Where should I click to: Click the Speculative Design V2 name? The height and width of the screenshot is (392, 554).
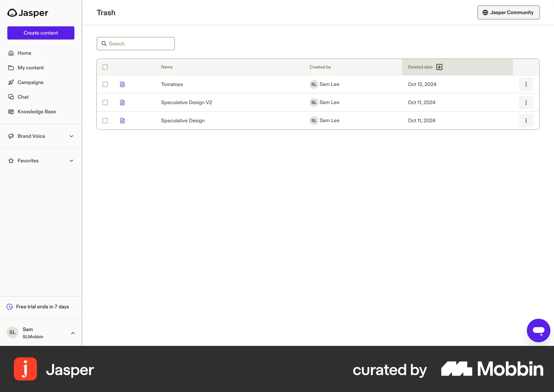[x=186, y=102]
